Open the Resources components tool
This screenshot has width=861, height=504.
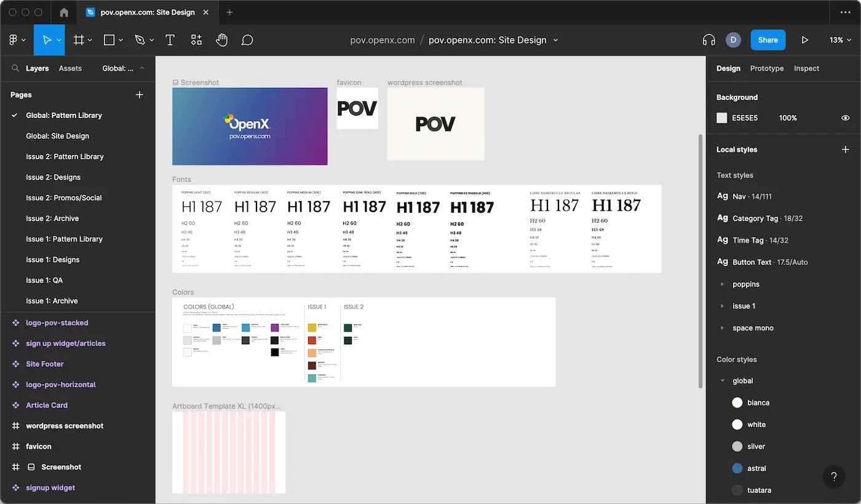point(196,40)
